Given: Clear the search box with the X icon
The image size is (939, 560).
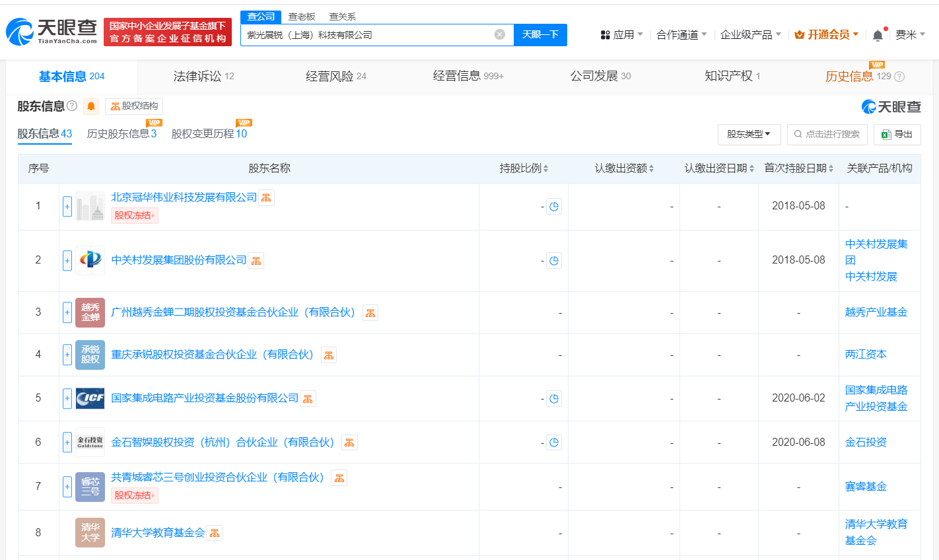Looking at the screenshot, I should [500, 34].
